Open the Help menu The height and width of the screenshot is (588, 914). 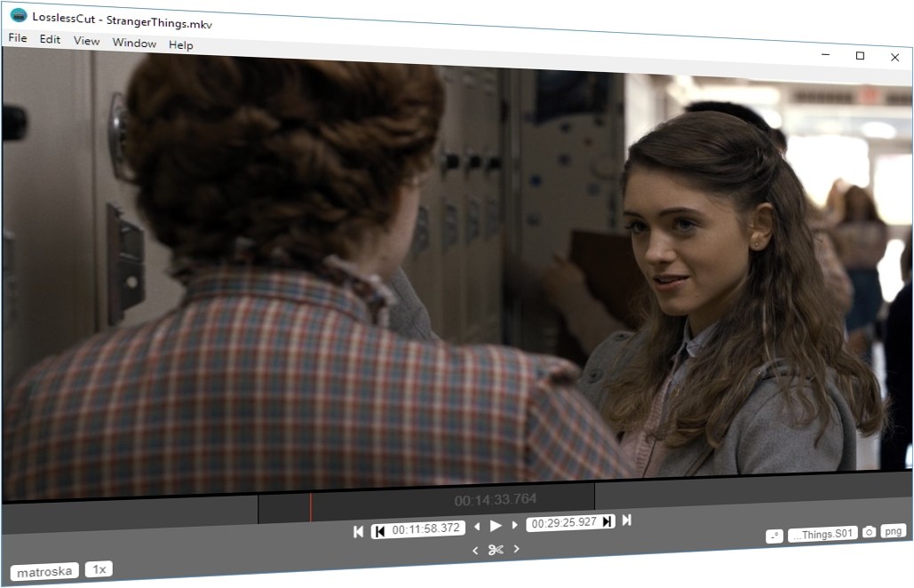point(180,45)
